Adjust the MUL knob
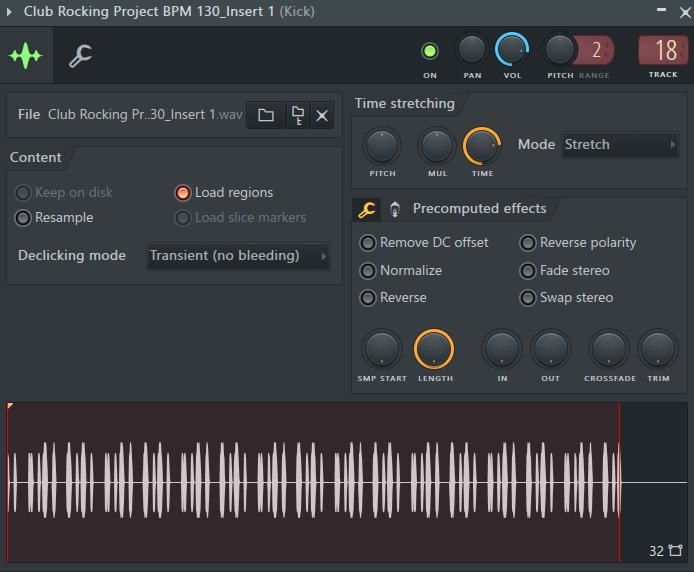This screenshot has height=572, width=694. pyautogui.click(x=437, y=146)
